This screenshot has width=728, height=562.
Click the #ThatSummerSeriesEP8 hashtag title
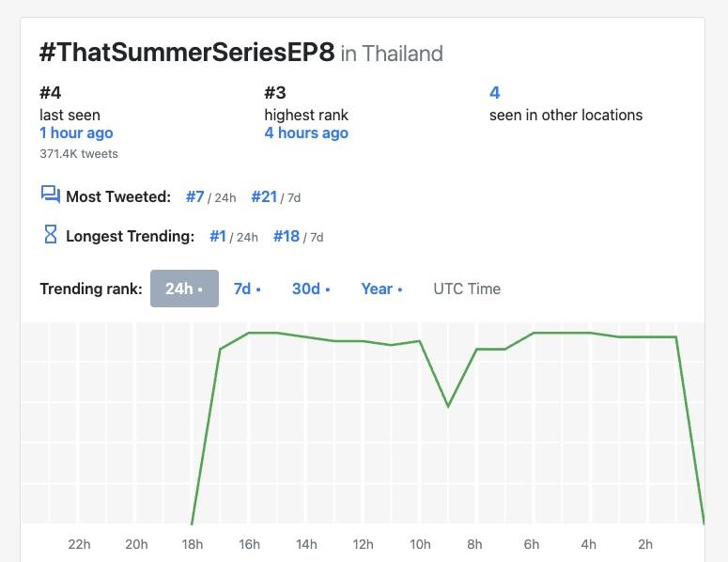[187, 53]
